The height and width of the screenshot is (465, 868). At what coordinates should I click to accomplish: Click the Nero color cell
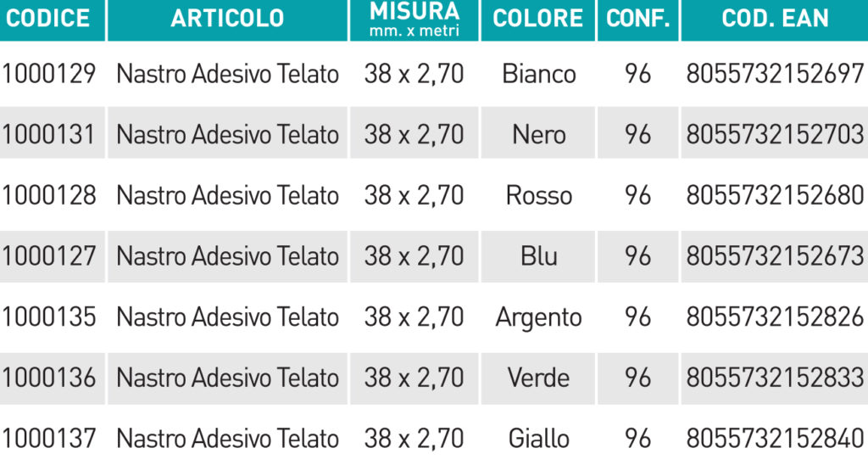[x=538, y=134]
